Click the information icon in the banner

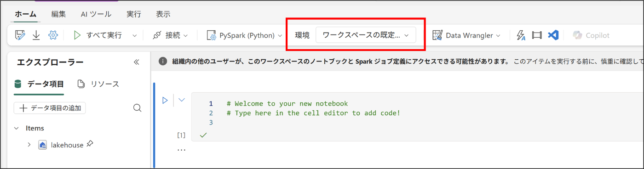tap(163, 61)
